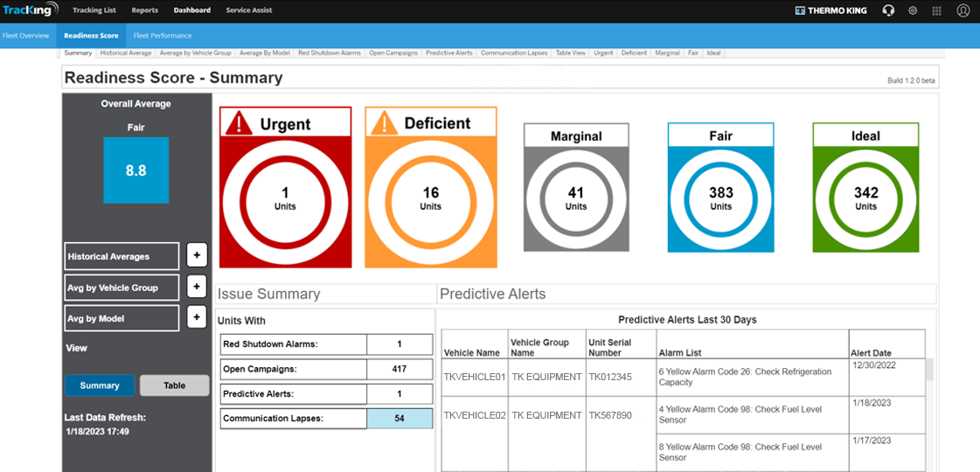The width and height of the screenshot is (980, 472).
Task: Open the Fleet Performance tab
Action: (x=163, y=36)
